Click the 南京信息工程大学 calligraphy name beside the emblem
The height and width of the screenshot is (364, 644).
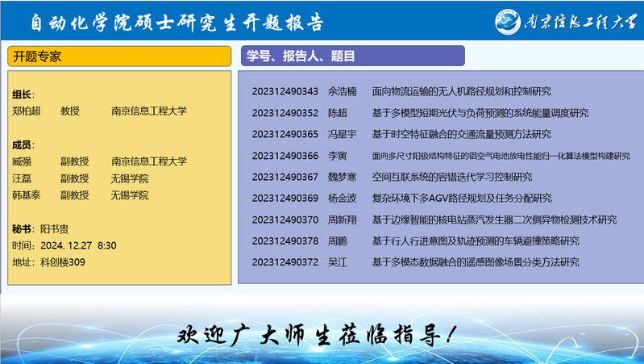pos(580,21)
